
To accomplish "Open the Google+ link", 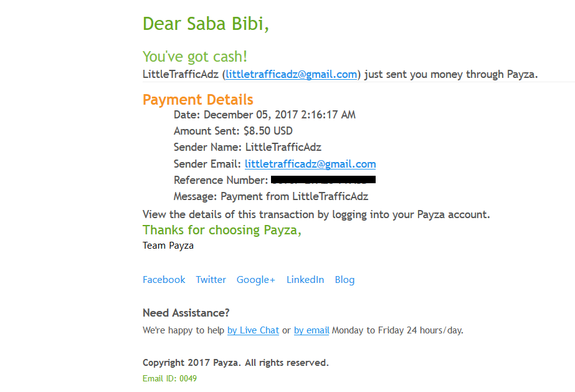I will point(255,280).
